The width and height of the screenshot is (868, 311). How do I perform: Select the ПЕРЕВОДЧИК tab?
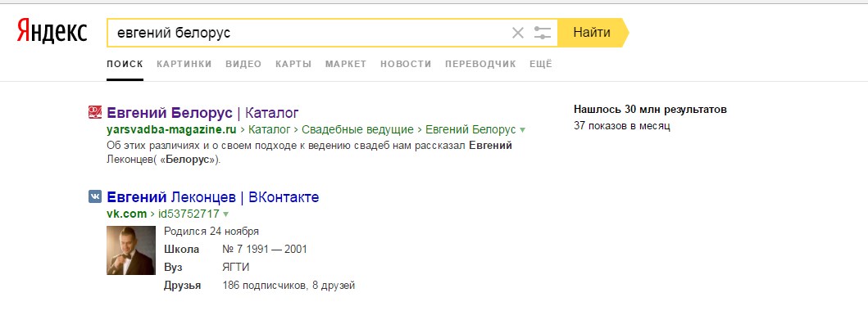480,64
